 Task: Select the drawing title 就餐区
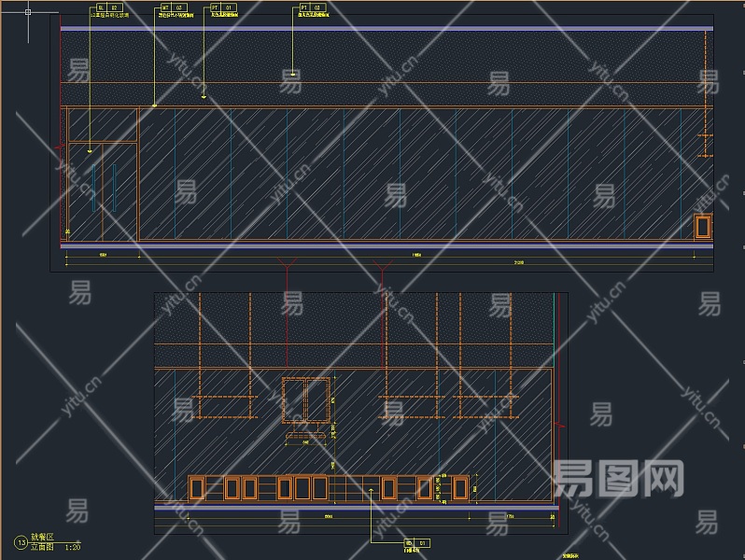pyautogui.click(x=43, y=537)
